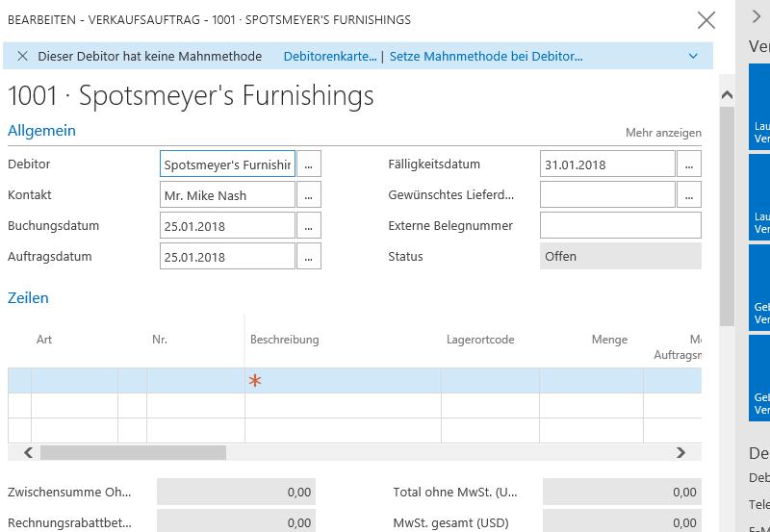Open the Auftragsdatum date picker button
770x532 pixels.
309,256
